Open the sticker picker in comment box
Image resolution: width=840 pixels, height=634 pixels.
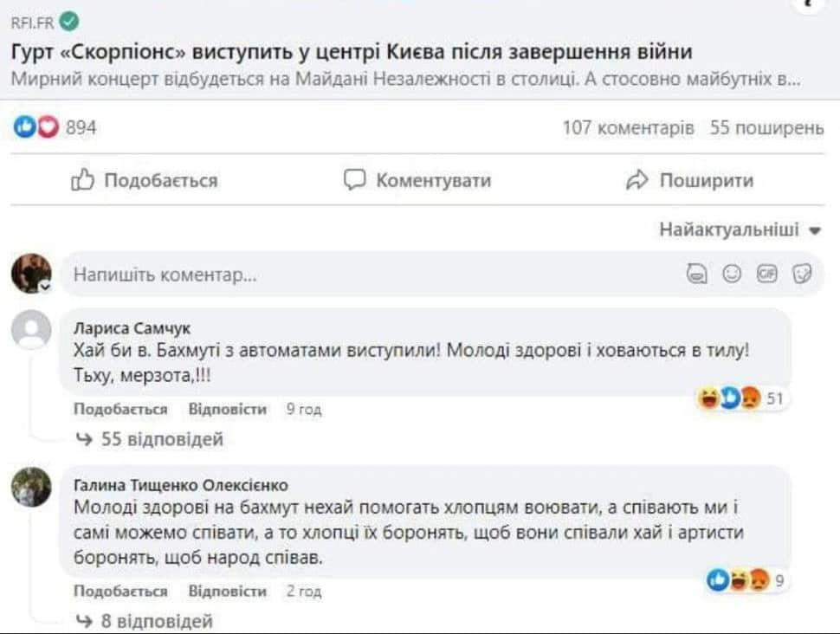(802, 275)
